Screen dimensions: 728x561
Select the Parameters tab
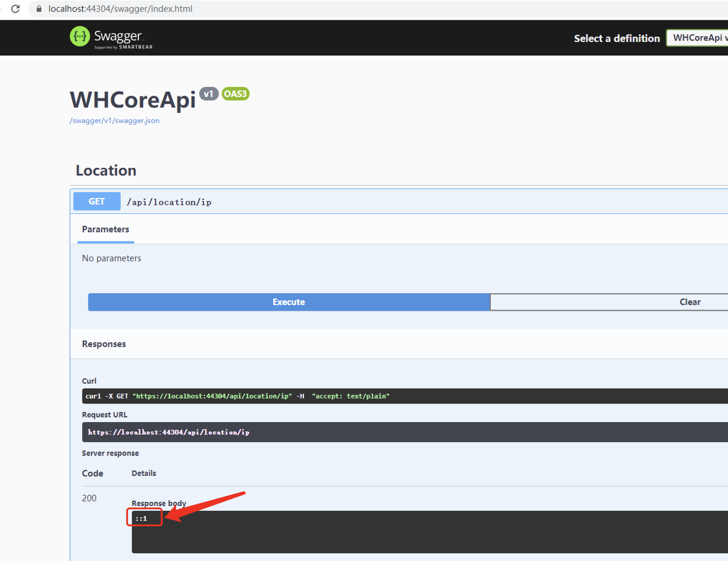pyautogui.click(x=105, y=229)
